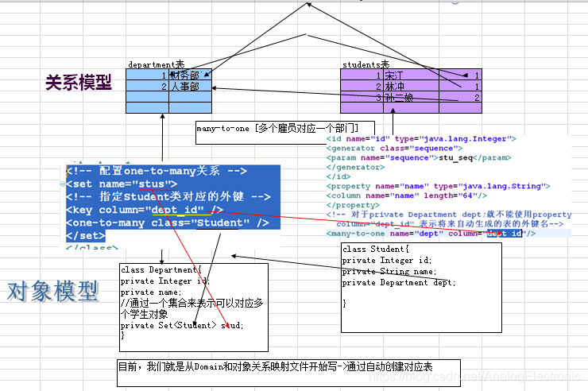588x391 pixels.
Task: Click "private Set<Student> stud;" line
Action: [182, 325]
